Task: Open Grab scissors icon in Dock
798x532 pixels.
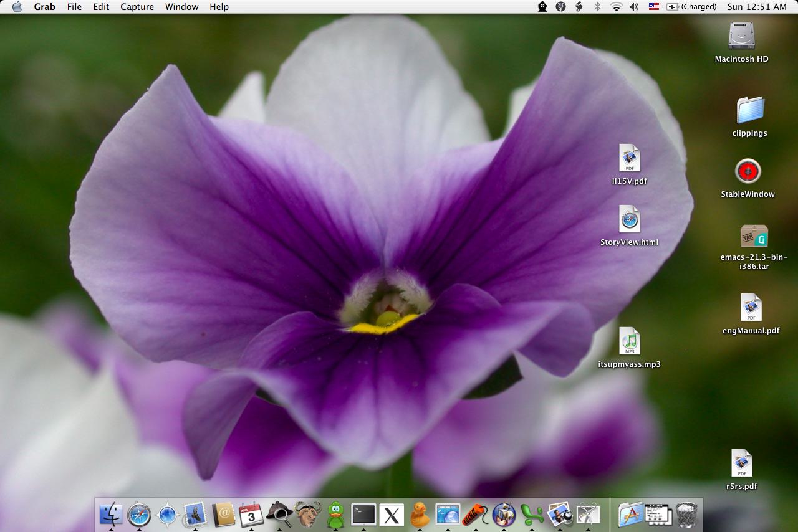Action: (588, 515)
